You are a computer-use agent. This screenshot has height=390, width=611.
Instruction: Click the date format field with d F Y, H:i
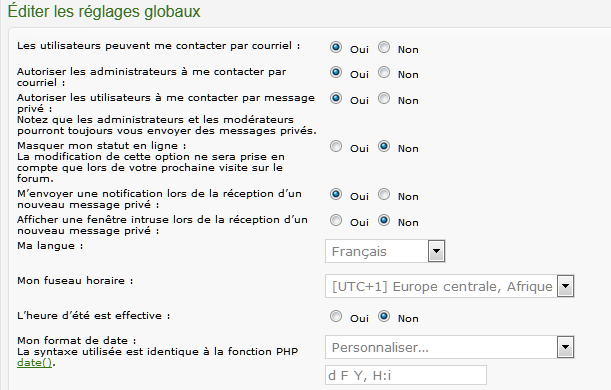tap(406, 375)
